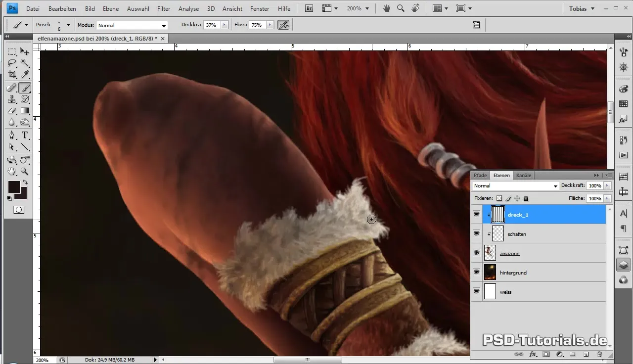Swap foreground and background colors

(25, 182)
